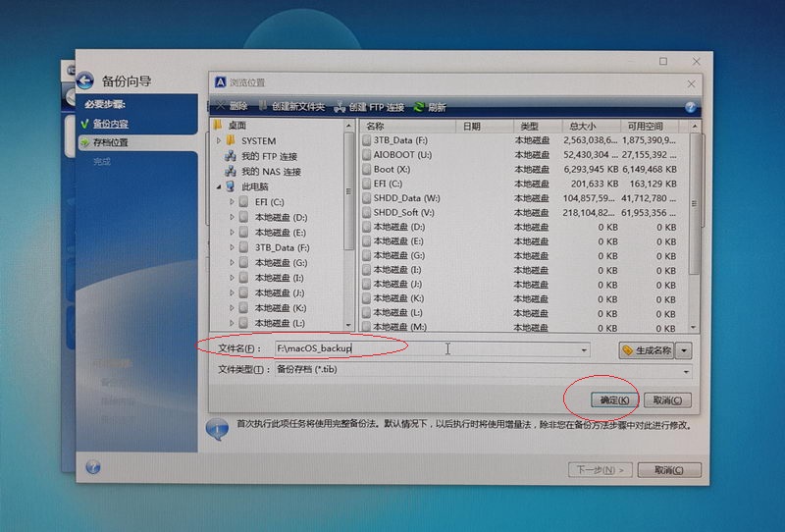Select the 桌面 folder in the tree
This screenshot has height=532, width=785.
pyautogui.click(x=236, y=125)
